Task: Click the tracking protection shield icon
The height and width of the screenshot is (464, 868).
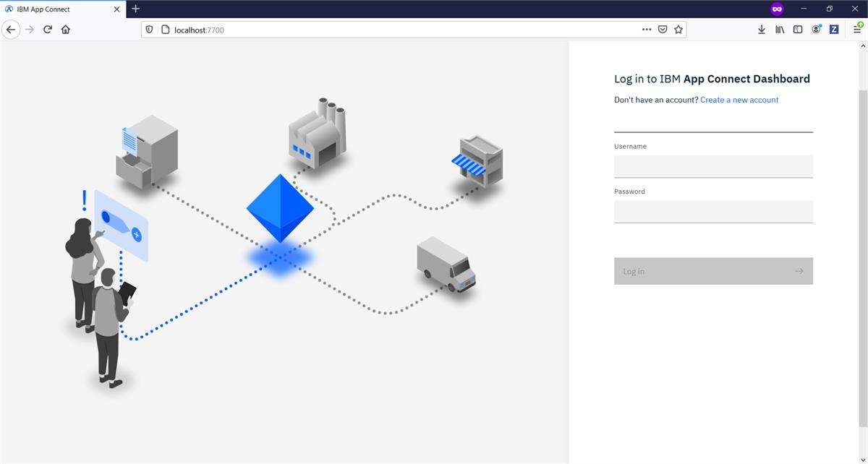Action: (x=149, y=30)
